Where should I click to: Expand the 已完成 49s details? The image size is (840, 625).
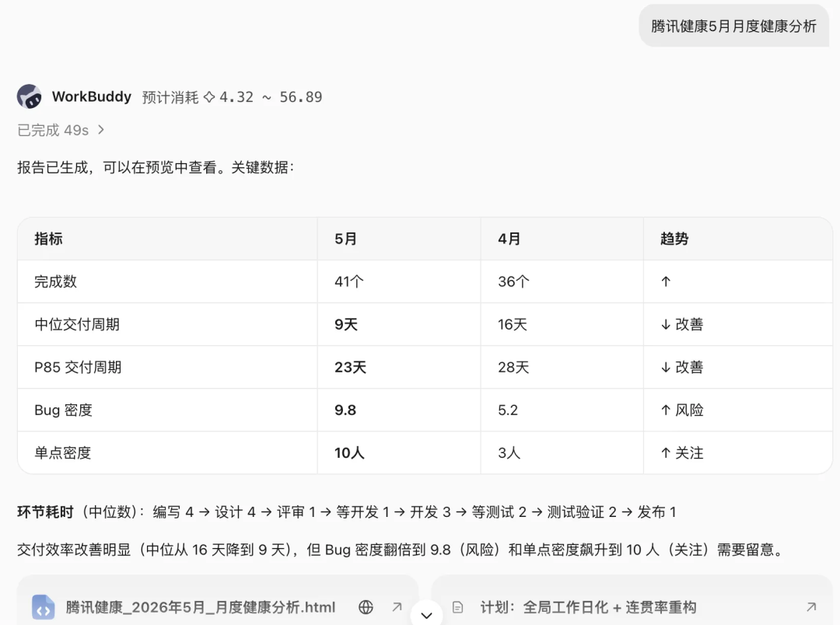click(61, 130)
